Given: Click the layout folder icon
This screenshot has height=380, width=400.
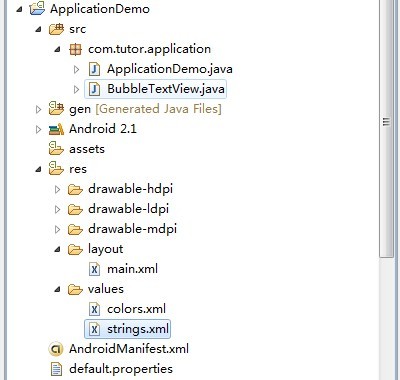Looking at the screenshot, I should pos(75,249).
